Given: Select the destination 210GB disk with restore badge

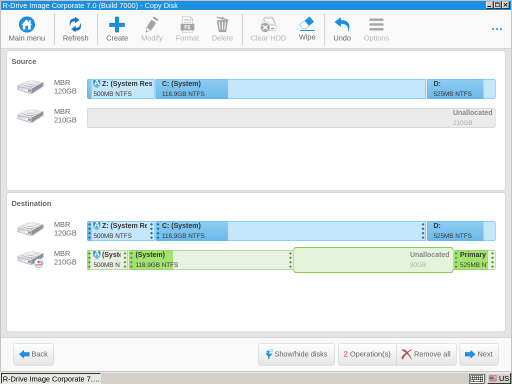Looking at the screenshot, I should [x=30, y=259].
